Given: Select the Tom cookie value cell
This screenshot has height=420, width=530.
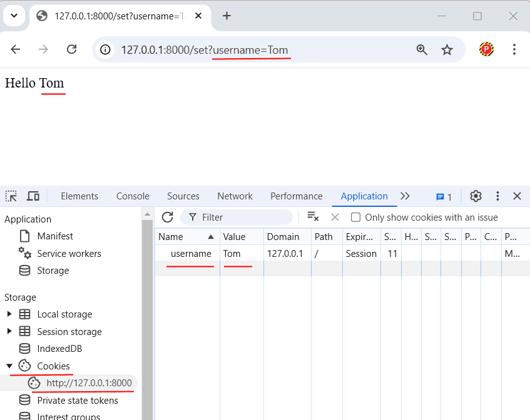Looking at the screenshot, I should click(x=242, y=253).
